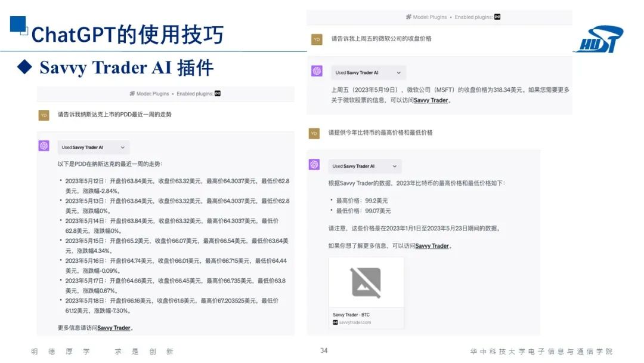644x363 pixels.
Task: Click the 2023年5月17日 PDD price row
Action: point(175,285)
